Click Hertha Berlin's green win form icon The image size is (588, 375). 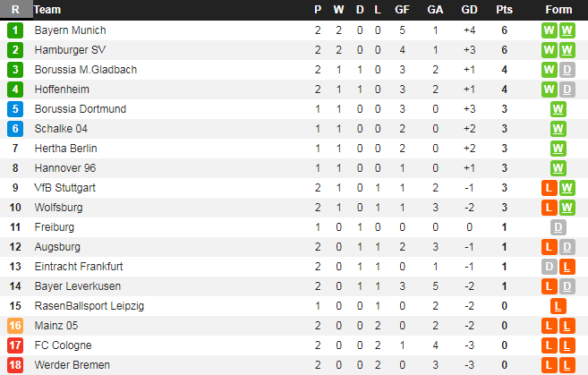pyautogui.click(x=558, y=149)
